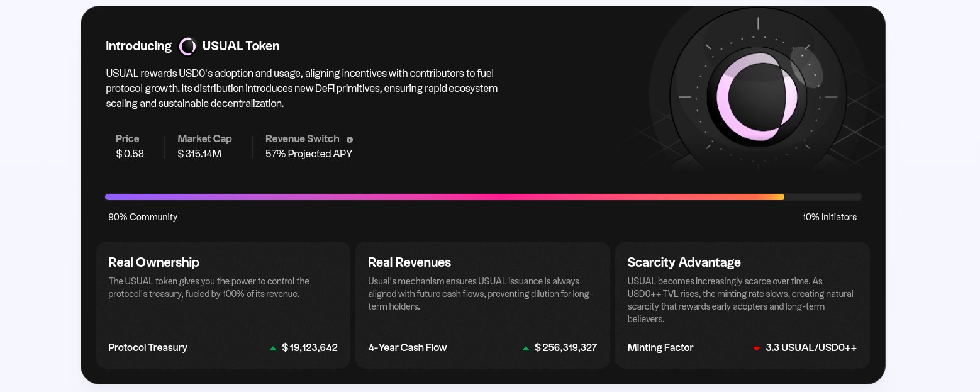Click the green up arrow beside 4-Year Cash Flow

click(x=526, y=348)
